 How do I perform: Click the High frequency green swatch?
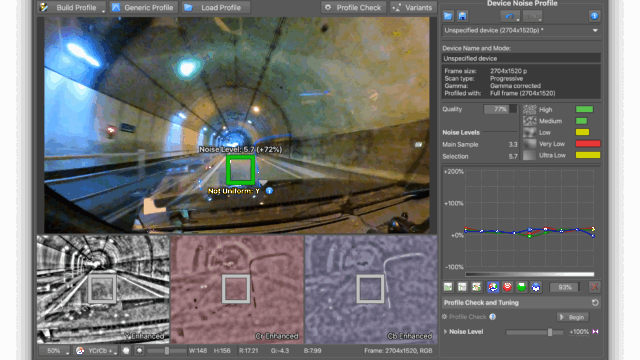click(x=584, y=109)
